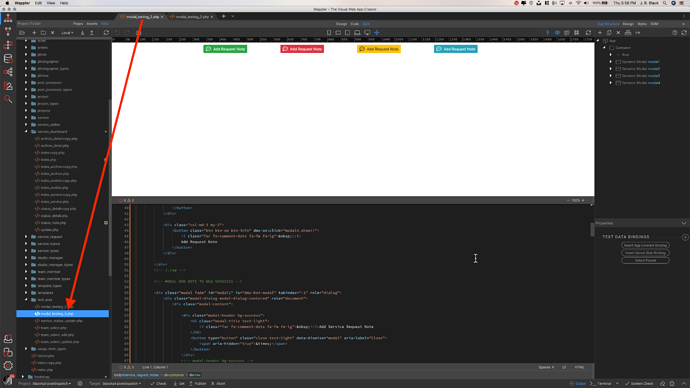The height and width of the screenshot is (388, 690).
Task: Open the search icon in left sidebar
Action: coord(8,99)
